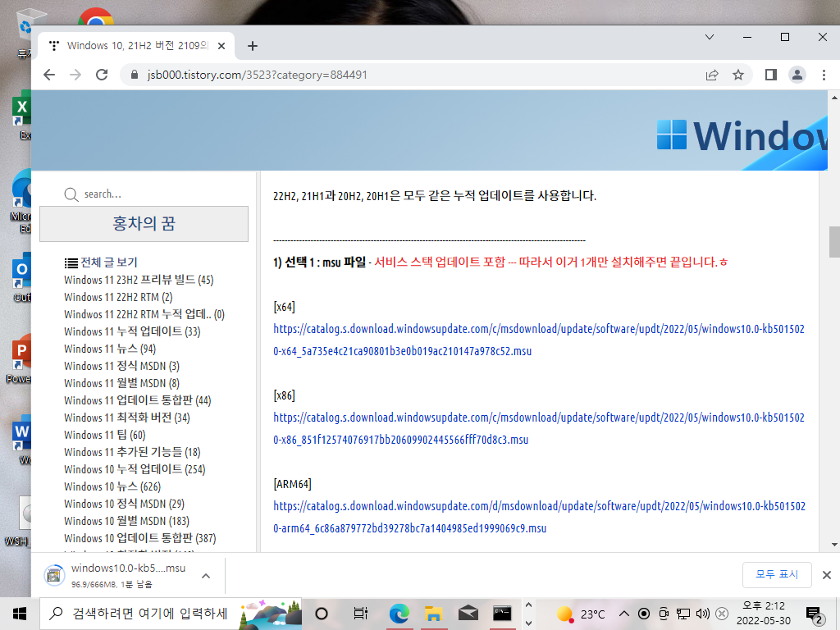Viewport: 840px width, 630px height.
Task: Open Cortana circle icon
Action: coord(322,614)
